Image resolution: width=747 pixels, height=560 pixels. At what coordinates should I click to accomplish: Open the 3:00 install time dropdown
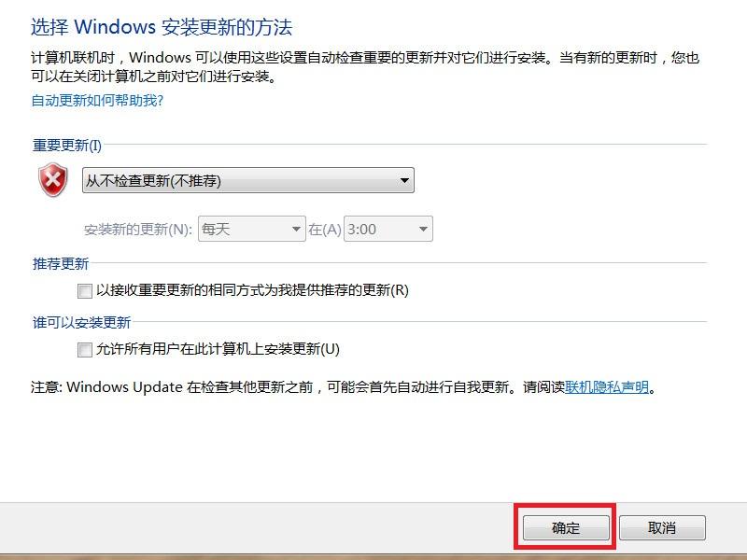click(388, 229)
